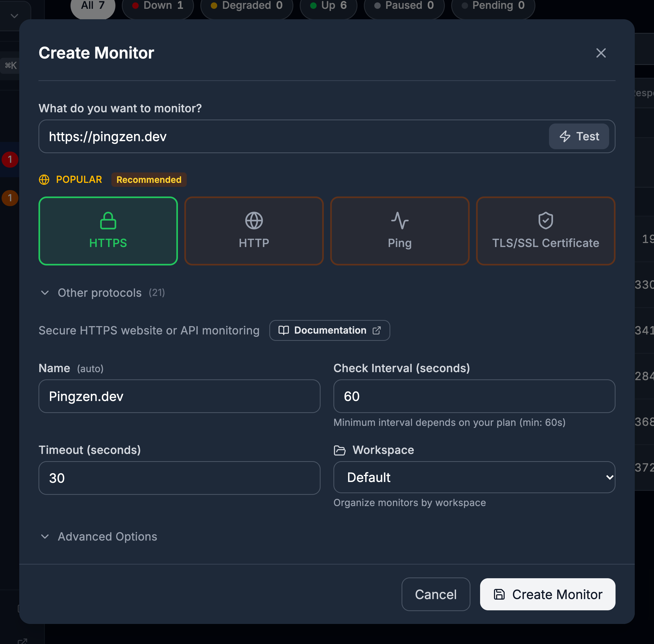
Task: Choose the Ping protocol card
Action: coord(399,231)
